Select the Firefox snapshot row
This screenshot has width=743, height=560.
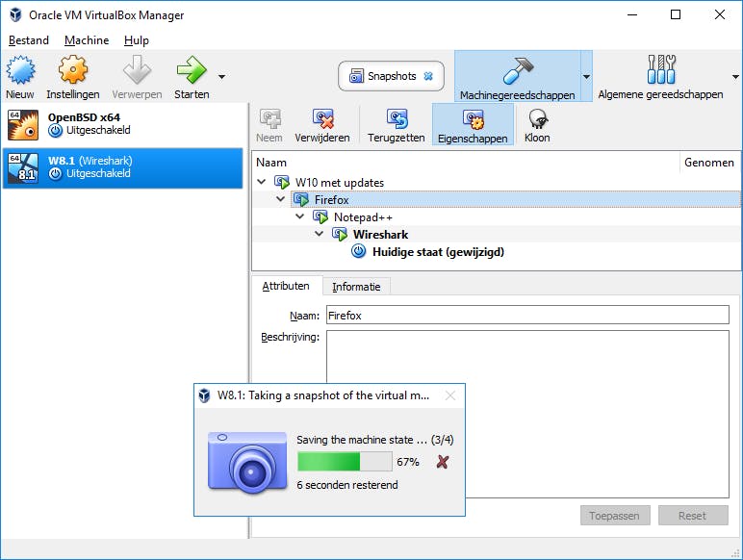pos(516,199)
